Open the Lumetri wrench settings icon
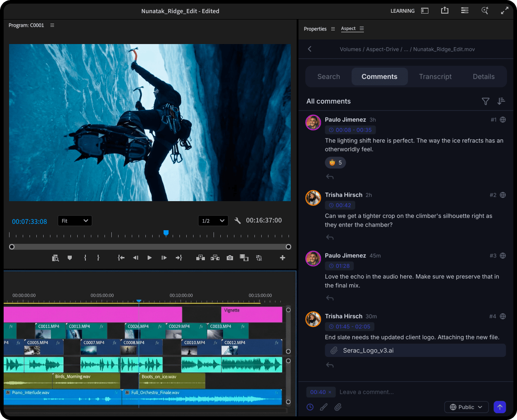 pos(237,220)
